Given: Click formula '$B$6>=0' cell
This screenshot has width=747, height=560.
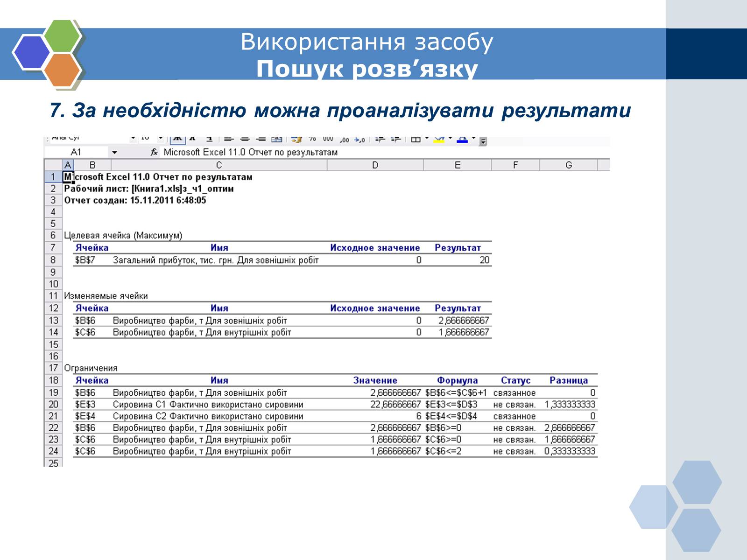Looking at the screenshot, I should (443, 427).
